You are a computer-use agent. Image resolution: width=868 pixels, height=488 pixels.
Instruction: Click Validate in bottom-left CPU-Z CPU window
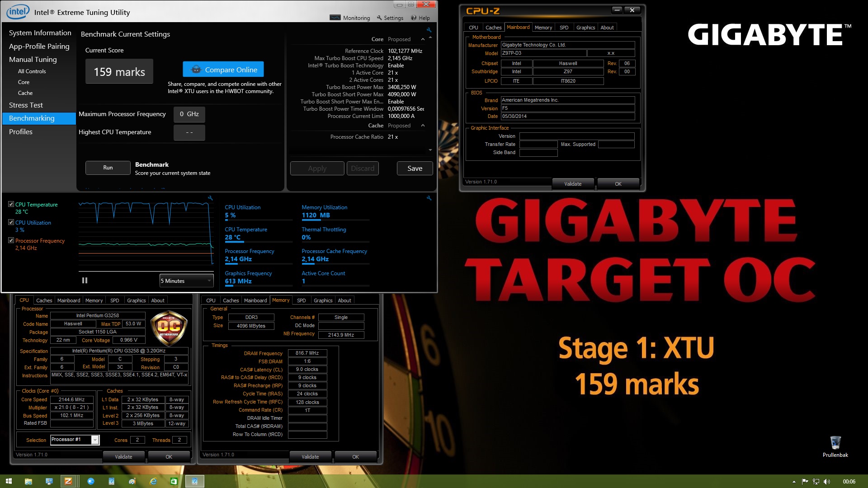pyautogui.click(x=123, y=457)
